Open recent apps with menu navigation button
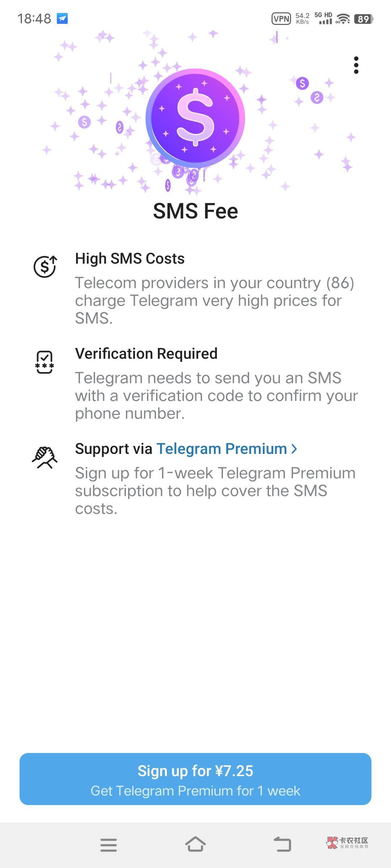The width and height of the screenshot is (391, 868). 109,845
